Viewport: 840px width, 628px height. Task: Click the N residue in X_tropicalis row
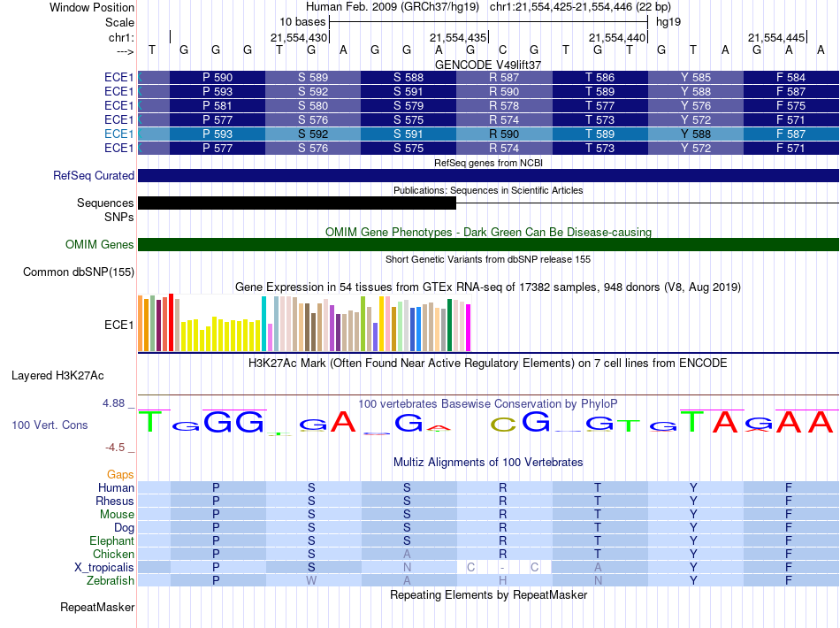pyautogui.click(x=407, y=567)
